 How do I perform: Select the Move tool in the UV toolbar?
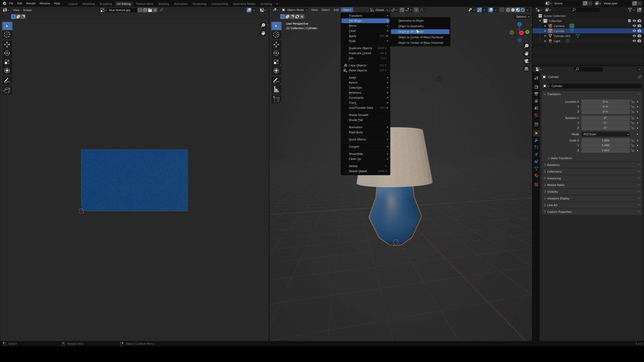7,44
